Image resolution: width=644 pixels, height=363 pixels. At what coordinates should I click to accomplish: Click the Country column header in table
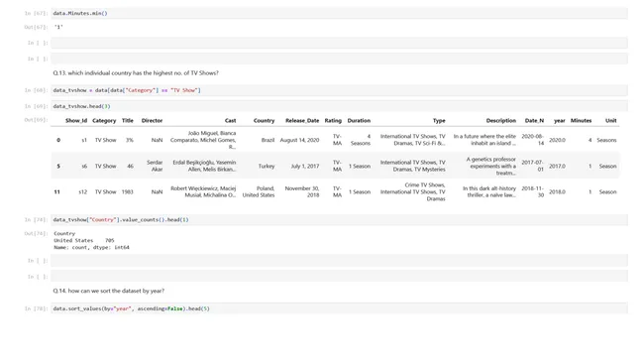(264, 120)
